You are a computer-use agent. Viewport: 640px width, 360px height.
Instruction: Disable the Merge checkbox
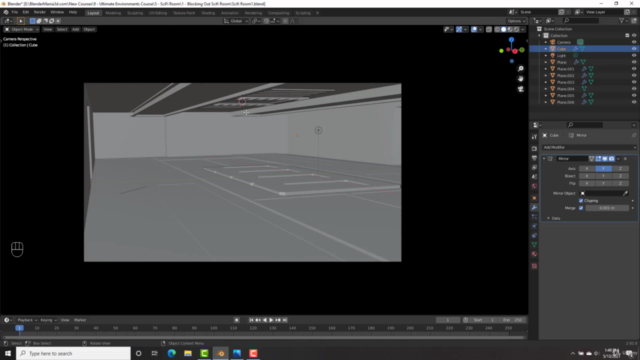[x=581, y=208]
